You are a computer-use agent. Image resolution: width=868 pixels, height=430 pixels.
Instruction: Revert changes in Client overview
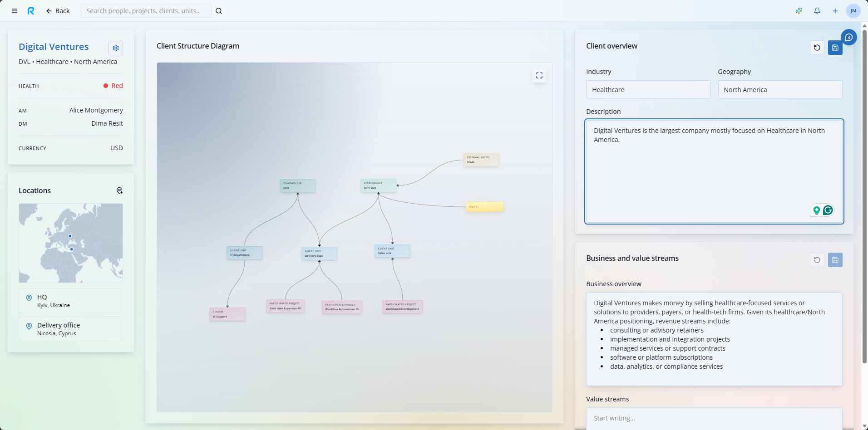click(x=817, y=48)
